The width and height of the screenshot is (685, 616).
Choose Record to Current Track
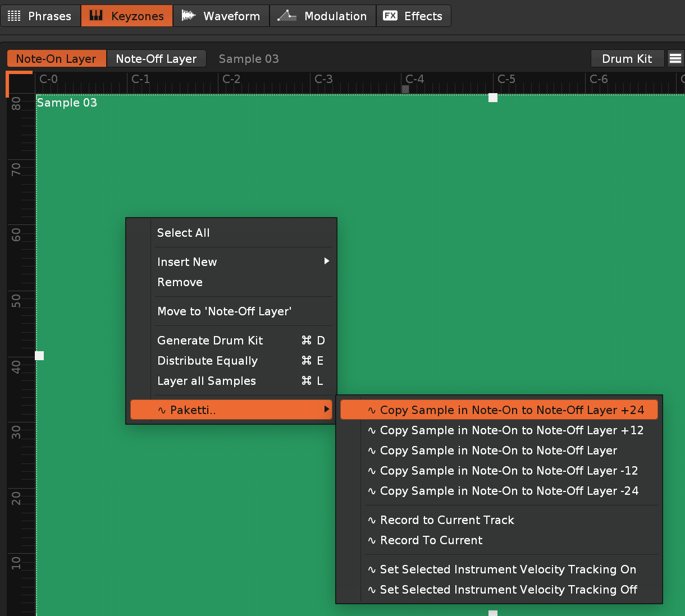point(447,520)
